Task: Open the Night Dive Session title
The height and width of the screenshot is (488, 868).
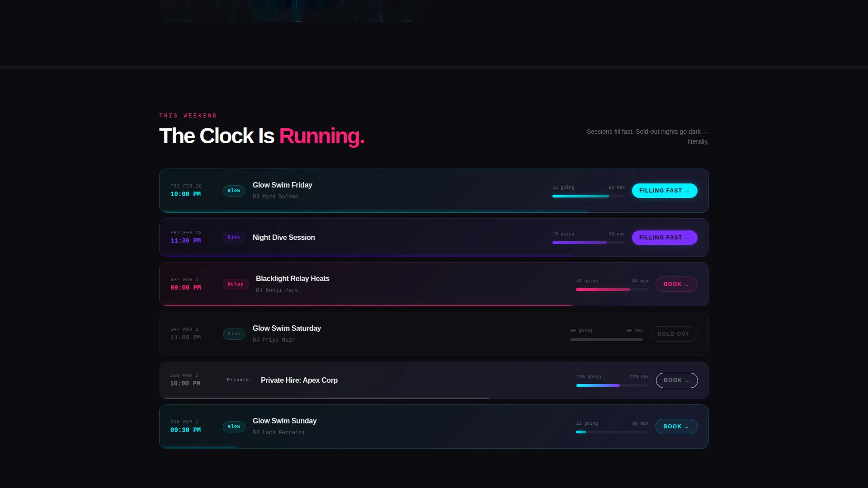Action: tap(284, 238)
